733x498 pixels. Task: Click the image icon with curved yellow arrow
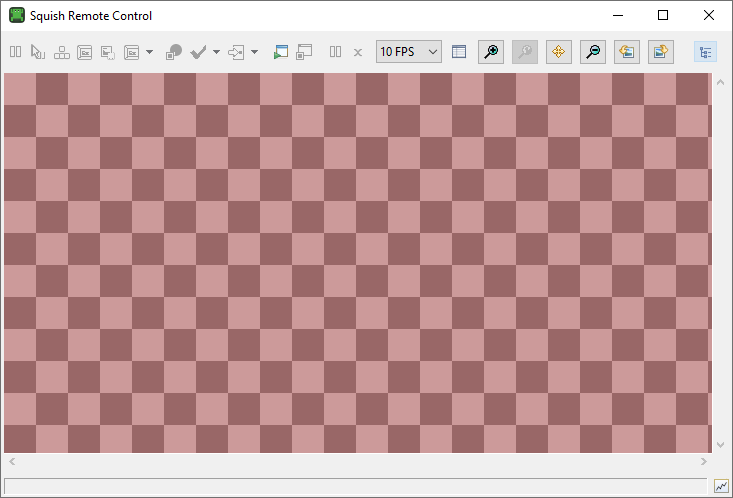pyautogui.click(x=661, y=52)
